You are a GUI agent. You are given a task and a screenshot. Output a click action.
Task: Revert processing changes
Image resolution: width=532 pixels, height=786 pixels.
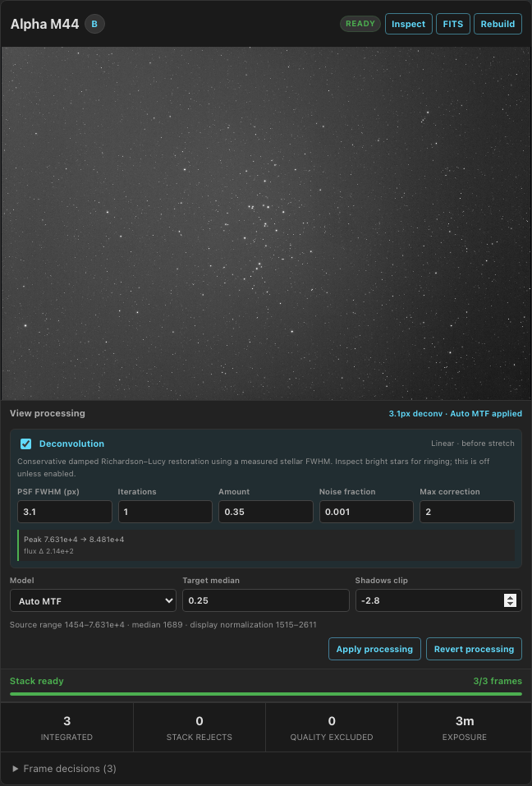coord(474,649)
